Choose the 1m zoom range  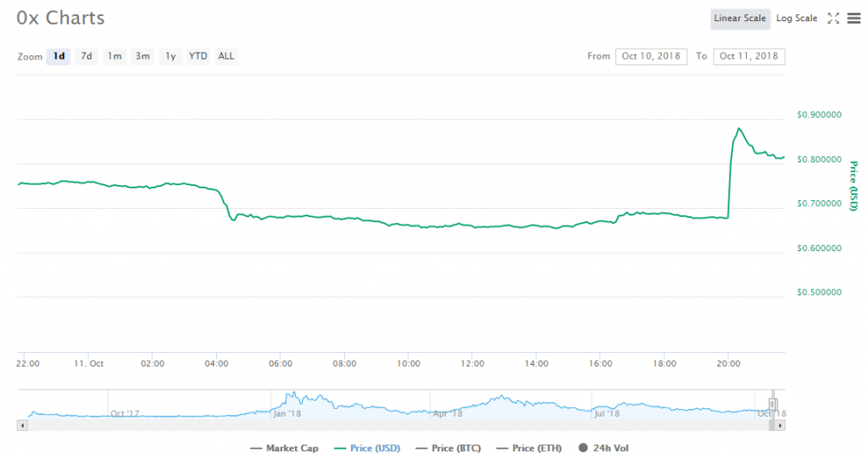(x=114, y=56)
